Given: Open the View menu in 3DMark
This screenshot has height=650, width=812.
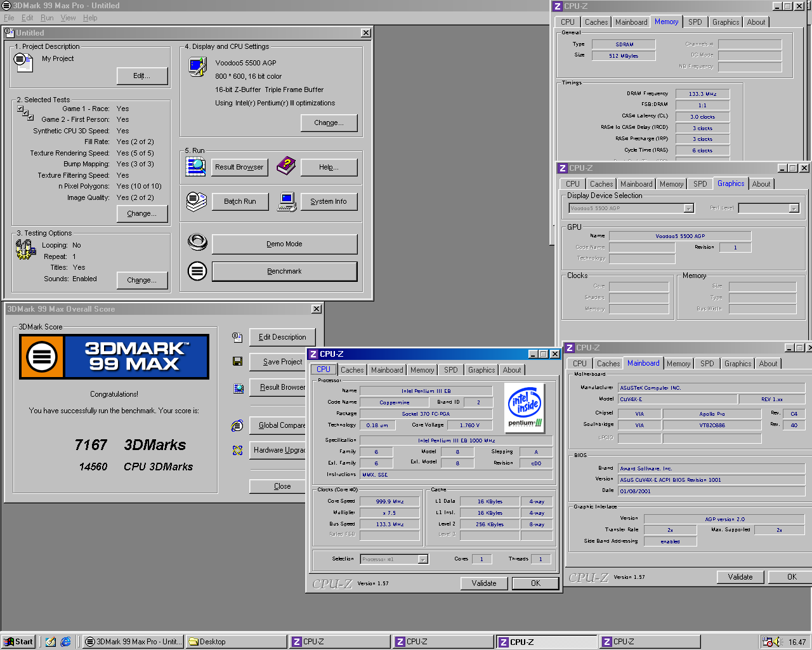Looking at the screenshot, I should (68, 18).
